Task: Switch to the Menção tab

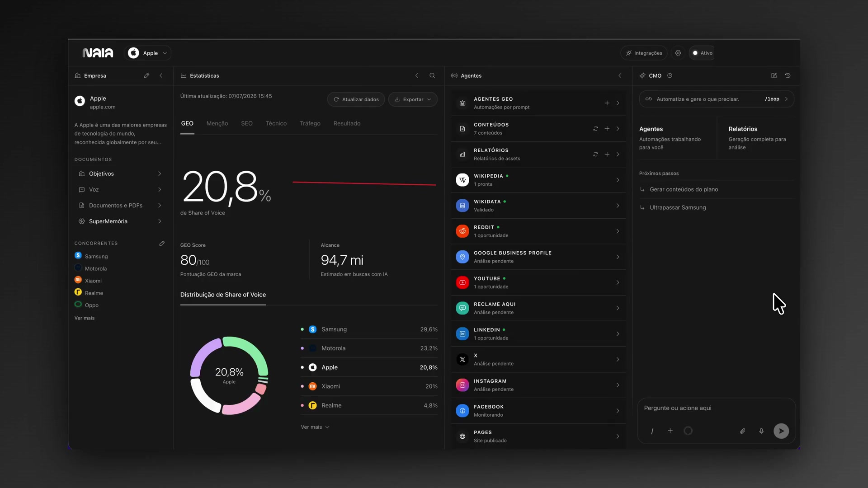Action: [x=217, y=123]
